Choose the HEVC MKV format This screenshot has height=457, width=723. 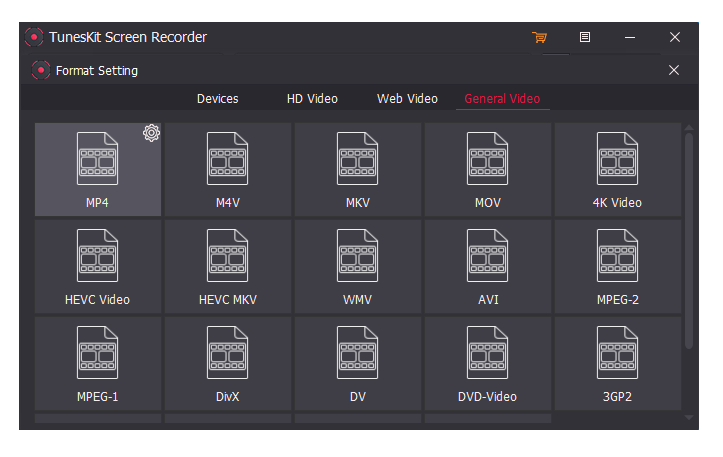[227, 266]
